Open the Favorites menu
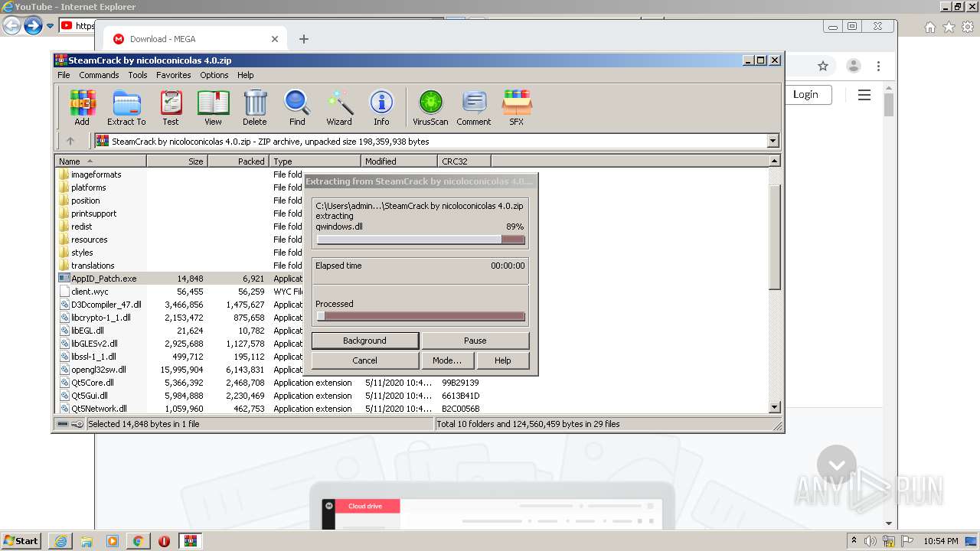This screenshot has width=980, height=551. [174, 75]
